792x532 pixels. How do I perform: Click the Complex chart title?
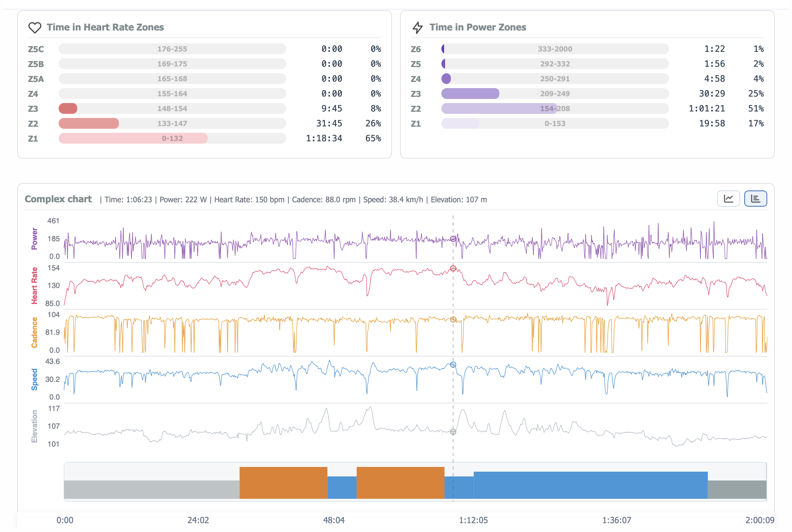click(x=58, y=199)
